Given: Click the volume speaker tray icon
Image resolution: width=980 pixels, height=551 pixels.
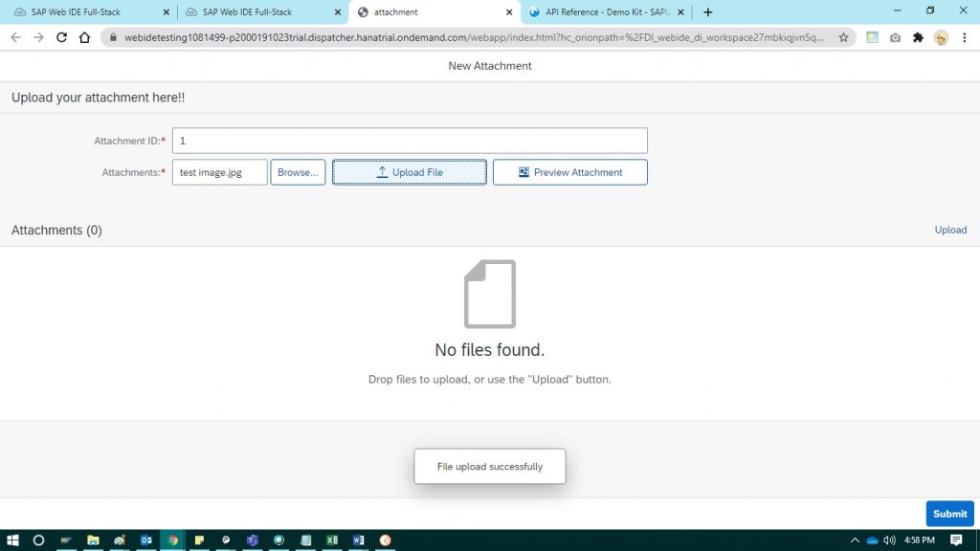Looking at the screenshot, I should (889, 540).
